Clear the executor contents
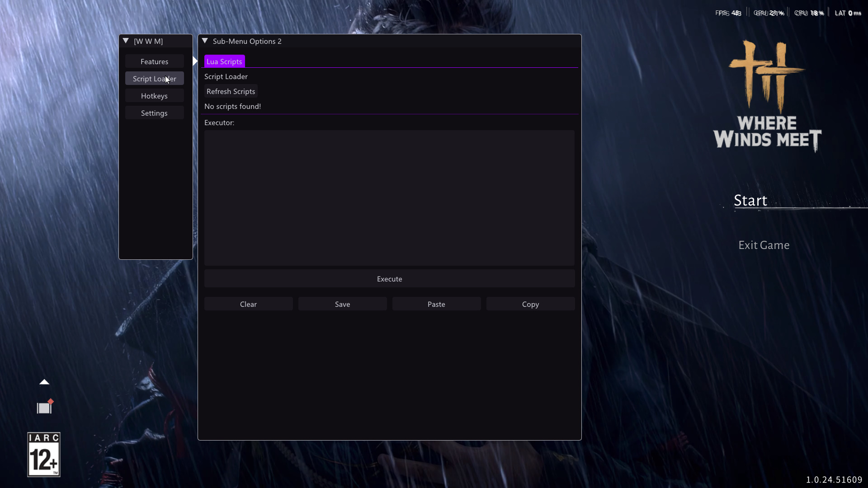Image resolution: width=868 pixels, height=488 pixels. pos(249,304)
